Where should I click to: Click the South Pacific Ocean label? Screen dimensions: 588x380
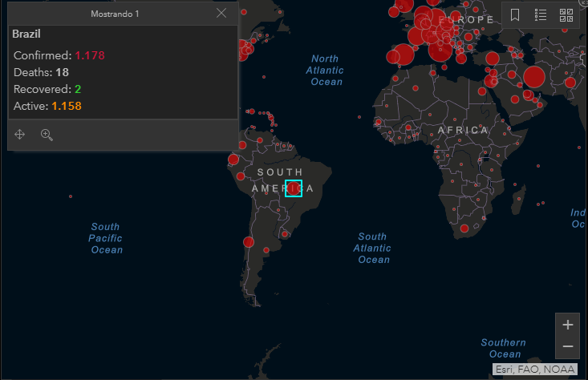pyautogui.click(x=105, y=238)
